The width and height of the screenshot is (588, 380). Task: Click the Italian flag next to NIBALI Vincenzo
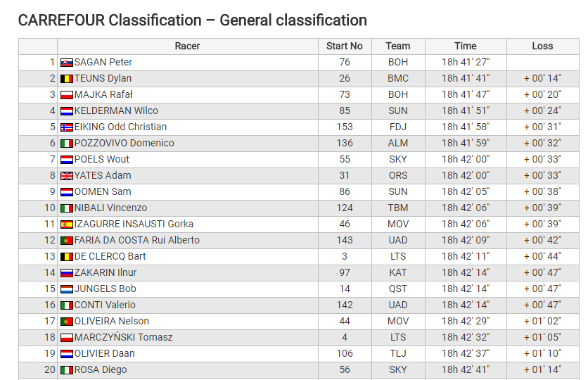(x=67, y=208)
